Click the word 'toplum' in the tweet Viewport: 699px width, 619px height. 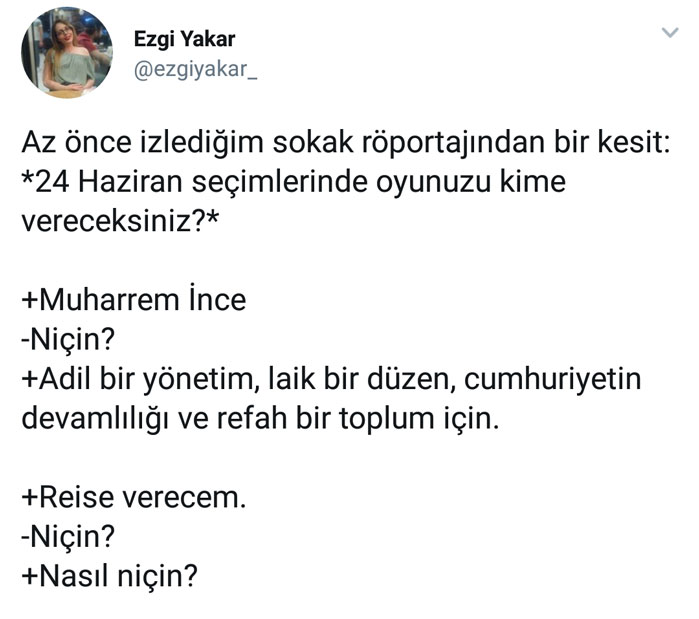(387, 420)
